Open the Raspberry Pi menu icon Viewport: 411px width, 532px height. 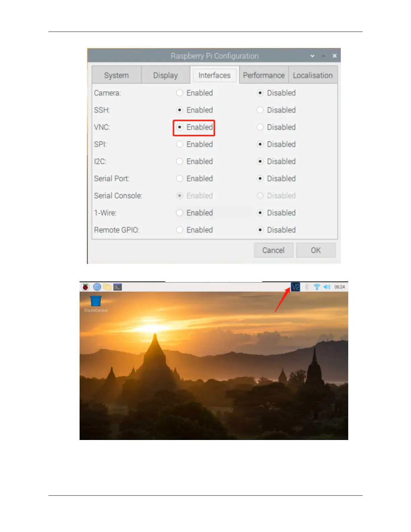coord(86,287)
